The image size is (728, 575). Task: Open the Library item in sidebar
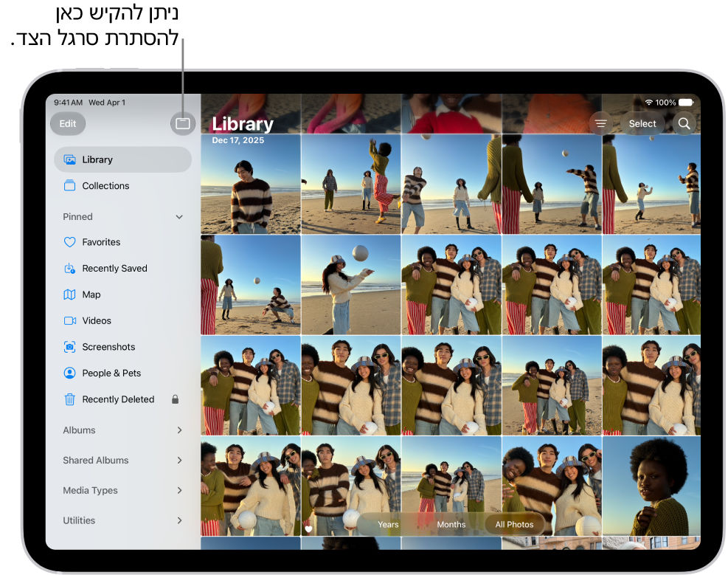click(x=122, y=159)
